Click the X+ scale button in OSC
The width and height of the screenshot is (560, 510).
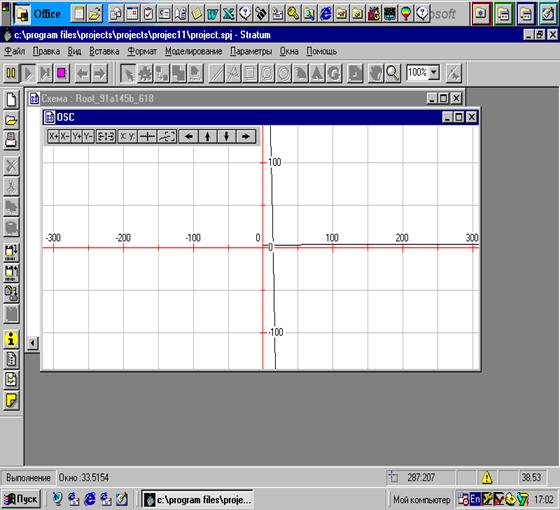pyautogui.click(x=54, y=136)
